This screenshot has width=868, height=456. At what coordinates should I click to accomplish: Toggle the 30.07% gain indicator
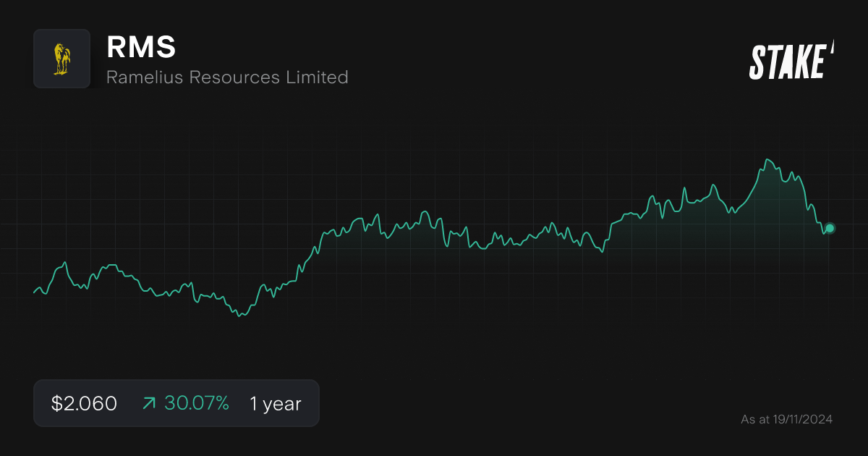point(197,403)
